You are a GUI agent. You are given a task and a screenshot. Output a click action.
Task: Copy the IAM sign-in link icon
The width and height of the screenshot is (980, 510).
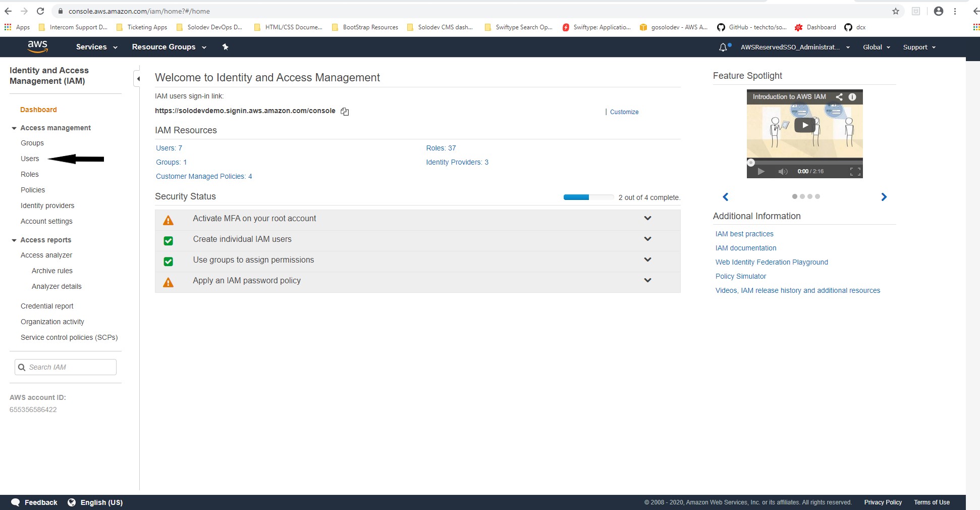345,112
